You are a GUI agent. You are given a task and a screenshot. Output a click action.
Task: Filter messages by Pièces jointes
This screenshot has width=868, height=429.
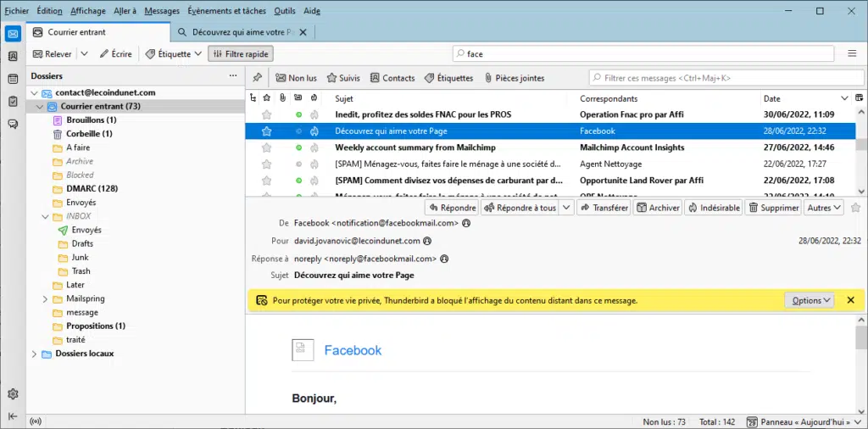click(x=515, y=78)
